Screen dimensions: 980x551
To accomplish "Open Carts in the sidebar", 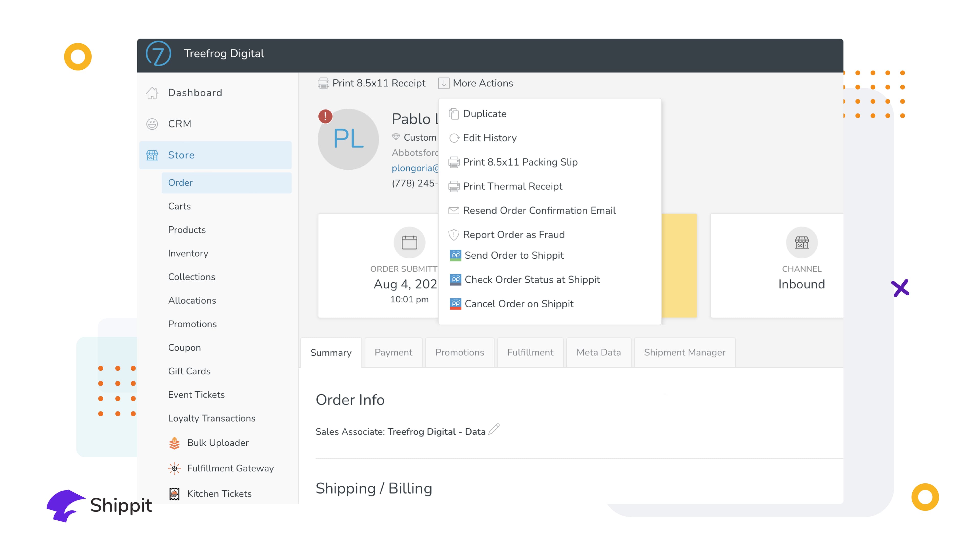I will 179,206.
